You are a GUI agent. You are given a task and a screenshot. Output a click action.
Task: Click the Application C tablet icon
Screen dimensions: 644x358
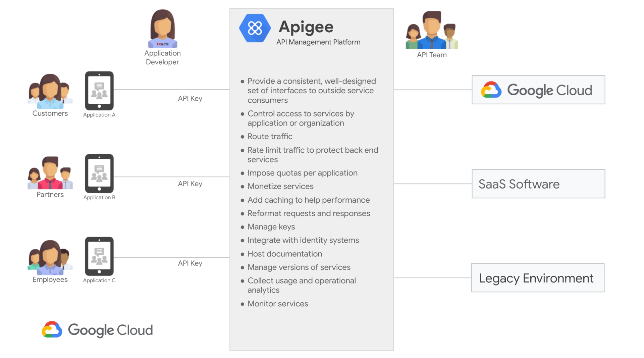point(99,256)
